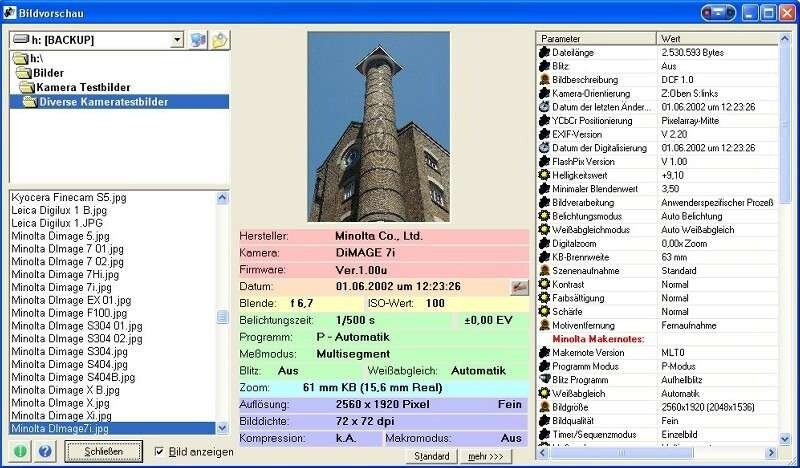Viewport: 800px width, 468px height.
Task: Click the edit date icon beside Datum
Action: [x=519, y=287]
